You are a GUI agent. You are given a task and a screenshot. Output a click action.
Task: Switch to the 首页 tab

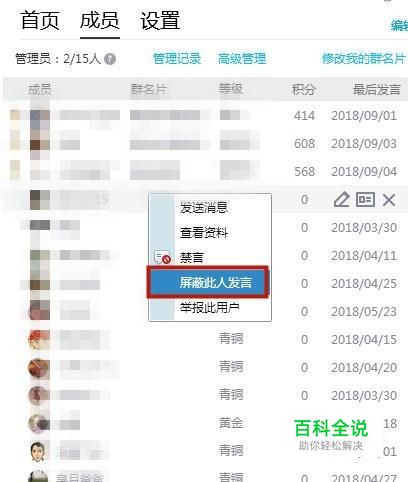(x=40, y=21)
